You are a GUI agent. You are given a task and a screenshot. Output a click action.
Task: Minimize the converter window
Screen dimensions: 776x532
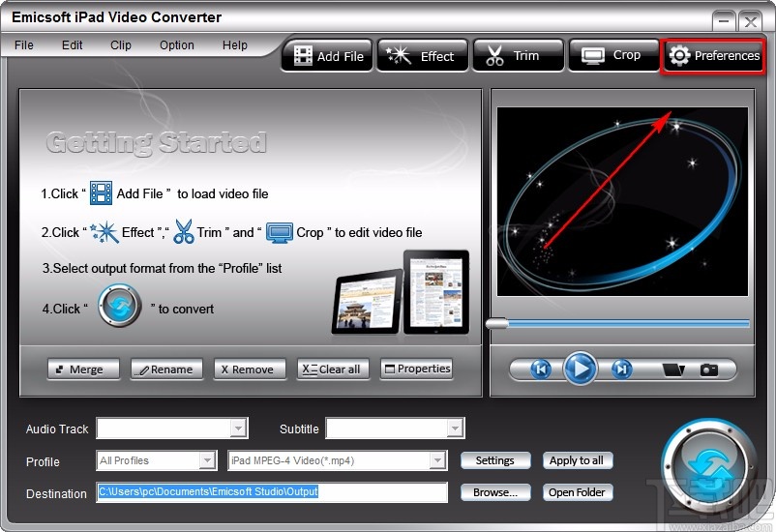pos(724,21)
